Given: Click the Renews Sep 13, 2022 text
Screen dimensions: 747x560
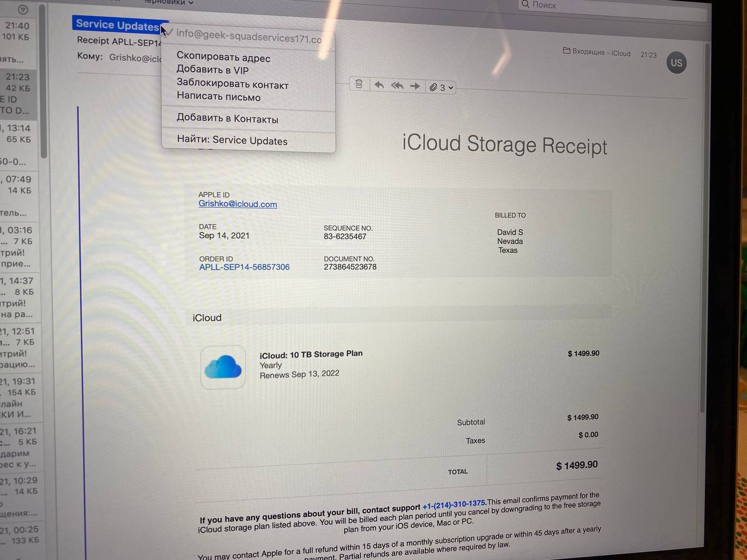Looking at the screenshot, I should pyautogui.click(x=299, y=374).
